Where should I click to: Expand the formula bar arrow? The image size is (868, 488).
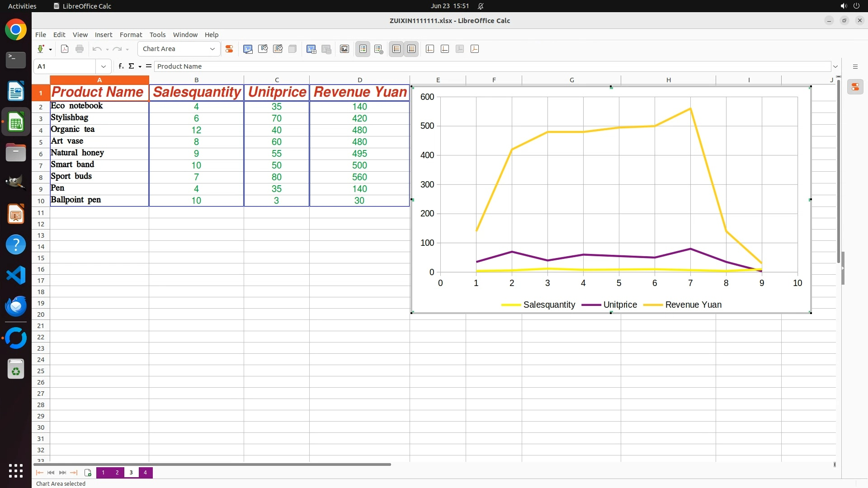click(x=835, y=66)
